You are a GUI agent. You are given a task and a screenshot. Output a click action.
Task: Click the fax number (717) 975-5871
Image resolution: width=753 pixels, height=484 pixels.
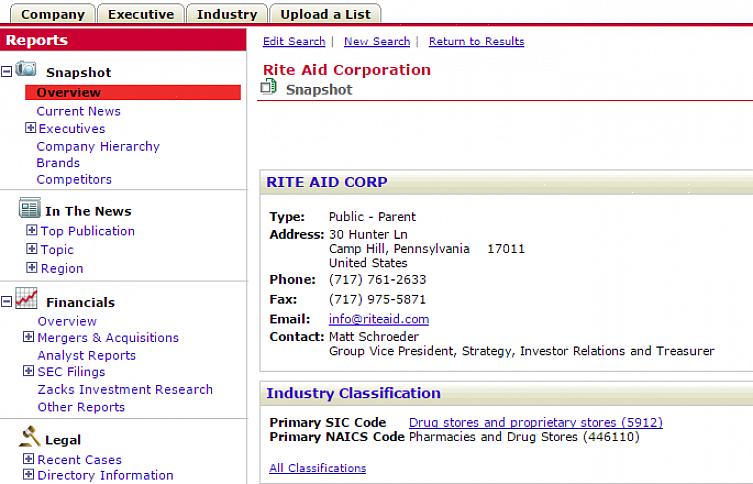pyautogui.click(x=377, y=300)
